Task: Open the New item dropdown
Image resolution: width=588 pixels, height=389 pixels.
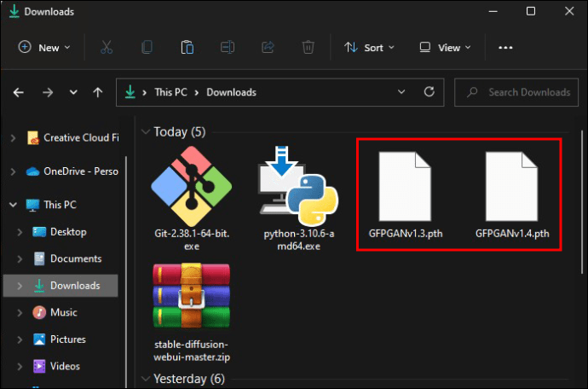Action: (x=44, y=48)
